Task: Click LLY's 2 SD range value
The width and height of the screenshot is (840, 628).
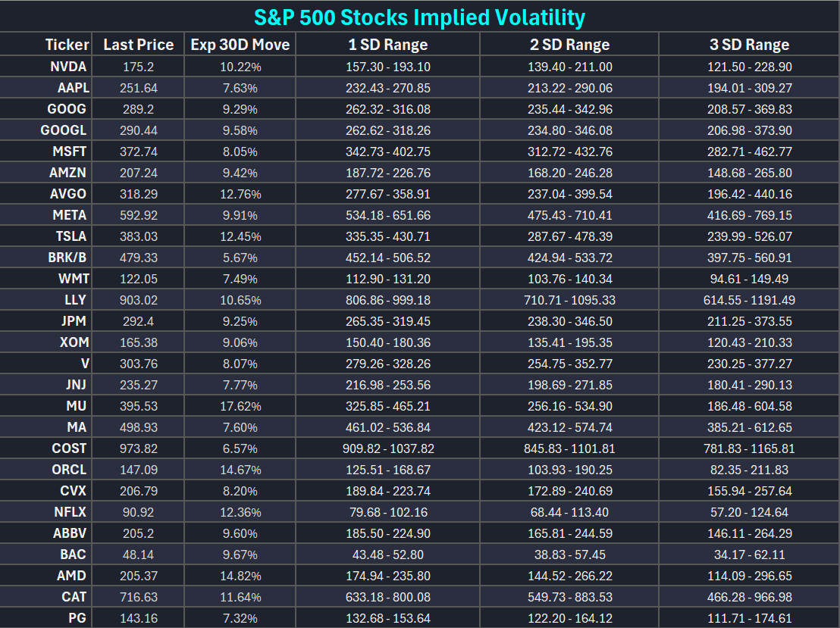Action: 569,300
